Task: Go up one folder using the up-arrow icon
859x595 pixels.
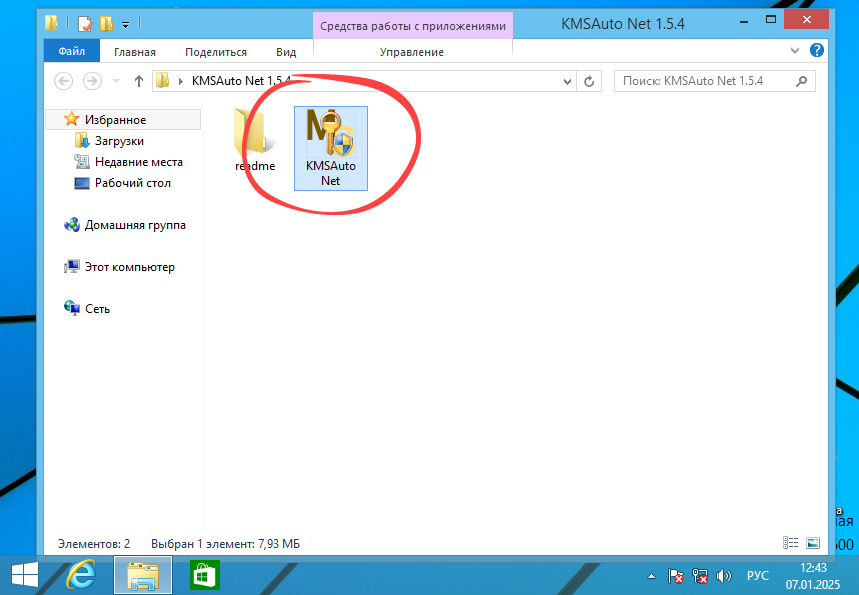Action: point(137,81)
